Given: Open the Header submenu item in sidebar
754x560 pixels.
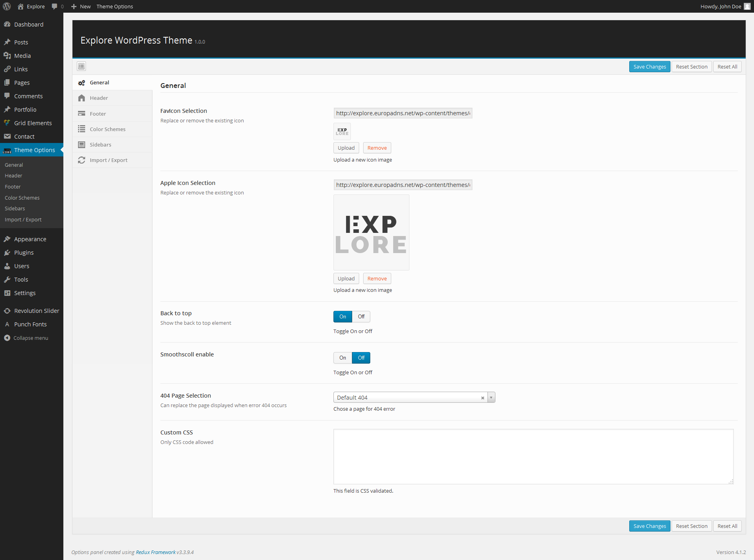Looking at the screenshot, I should (13, 175).
